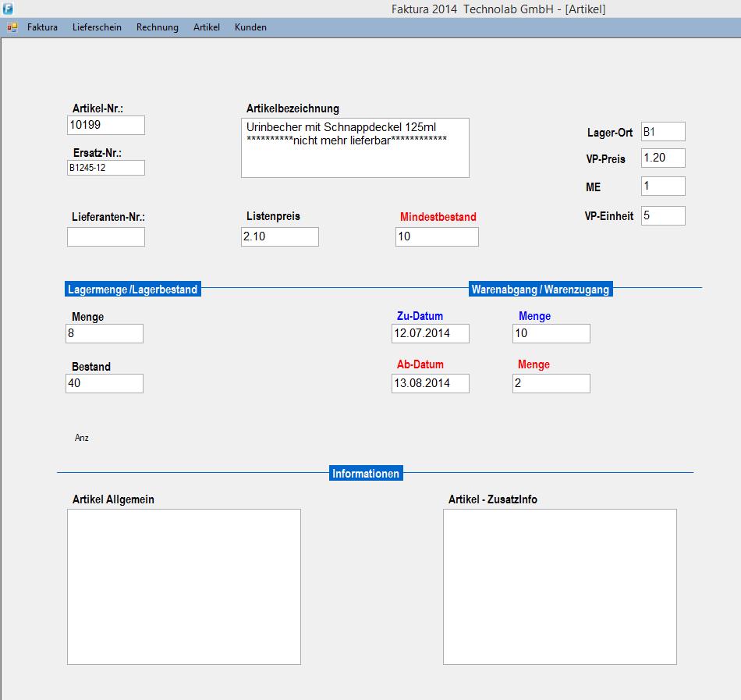Click the Mindestbestand field showing 10
This screenshot has width=741, height=700.
437,236
